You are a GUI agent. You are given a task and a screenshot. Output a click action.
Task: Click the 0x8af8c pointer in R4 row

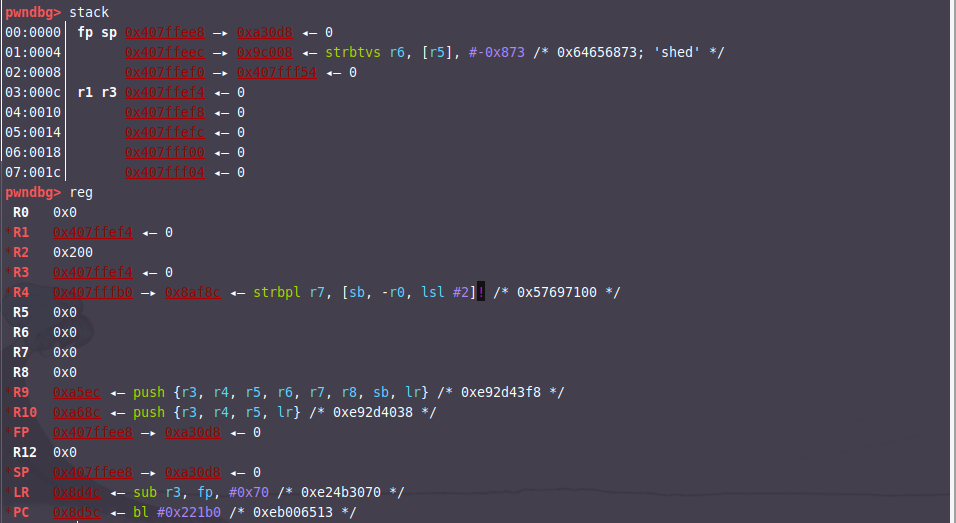[193, 292]
